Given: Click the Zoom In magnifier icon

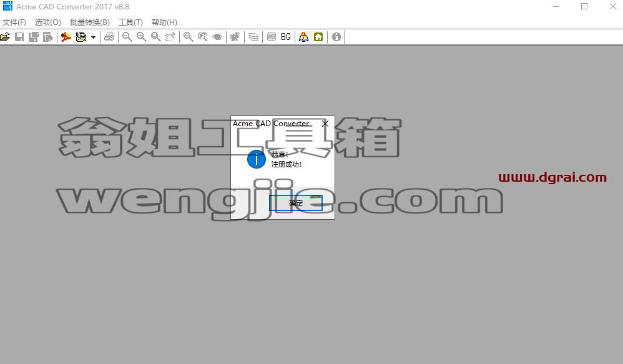Looking at the screenshot, I should coord(142,37).
